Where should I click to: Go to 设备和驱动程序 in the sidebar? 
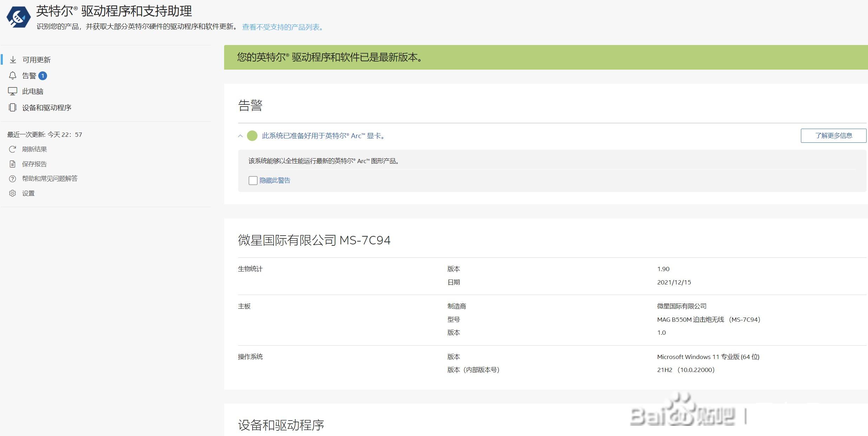pyautogui.click(x=47, y=108)
